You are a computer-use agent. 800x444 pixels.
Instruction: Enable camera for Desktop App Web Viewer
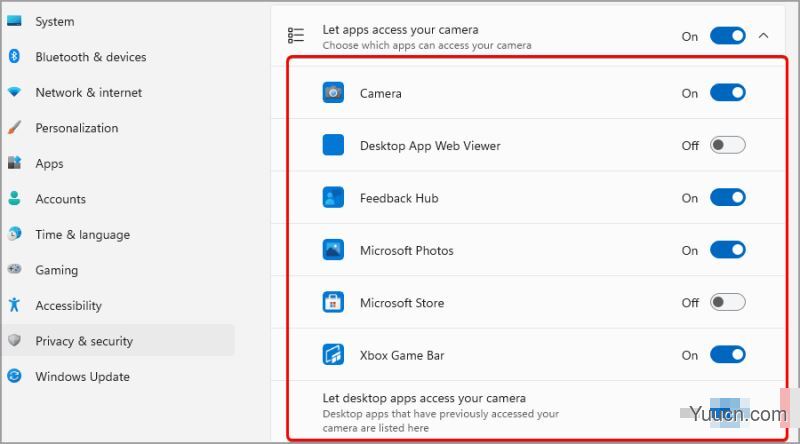click(728, 145)
